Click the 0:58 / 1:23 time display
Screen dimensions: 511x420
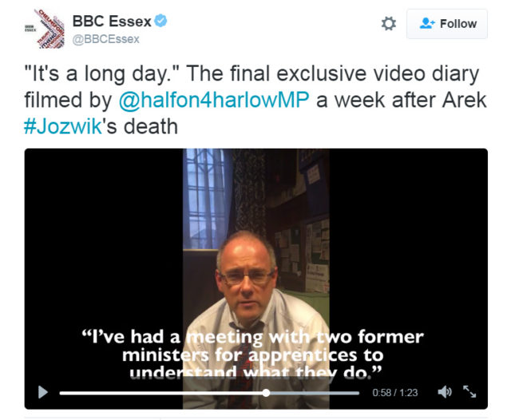pyautogui.click(x=395, y=392)
